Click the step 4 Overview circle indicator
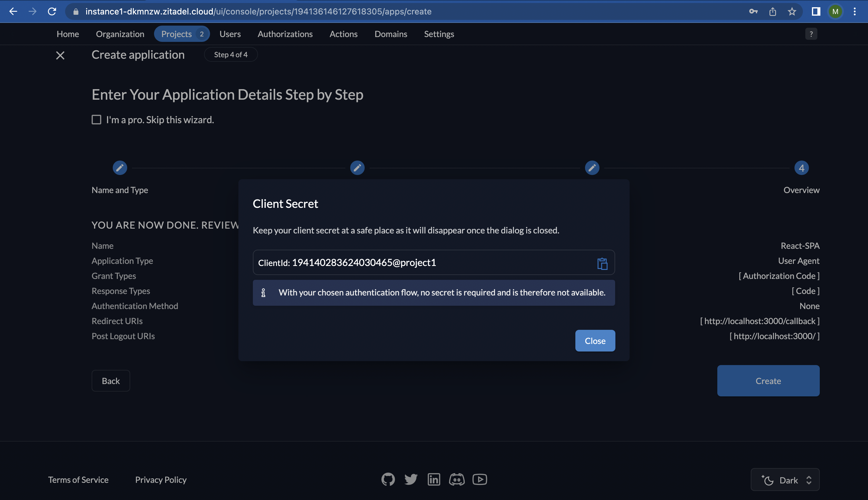 pyautogui.click(x=800, y=167)
